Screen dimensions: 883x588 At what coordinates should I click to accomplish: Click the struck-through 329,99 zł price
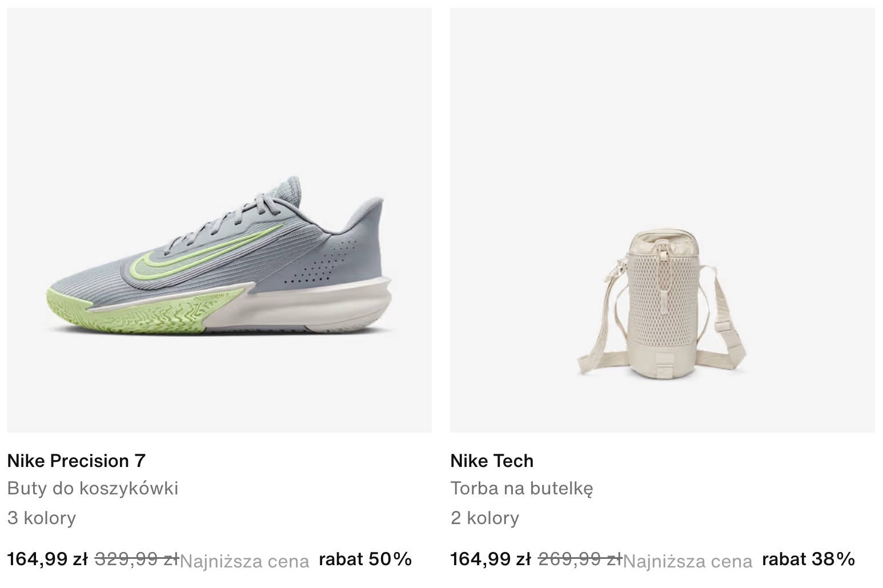coord(137,559)
